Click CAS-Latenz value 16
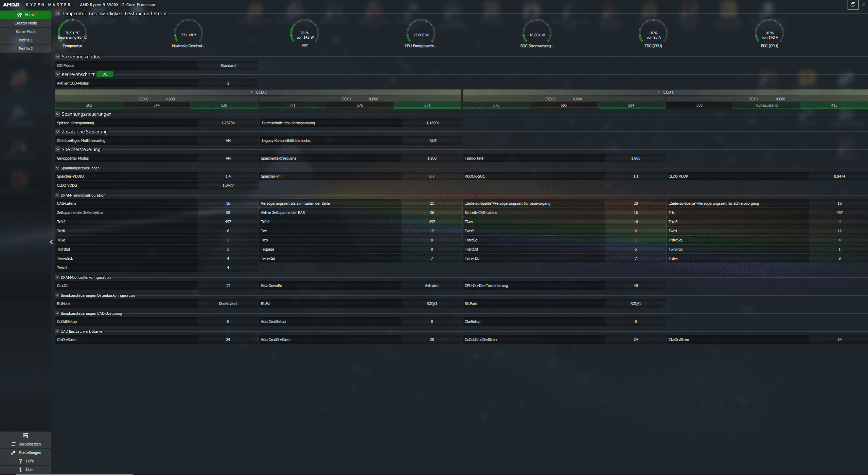868x475 pixels. tap(228, 203)
